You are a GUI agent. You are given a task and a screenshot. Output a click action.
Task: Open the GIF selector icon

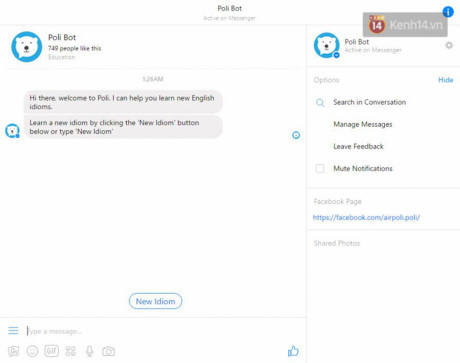pos(52,351)
